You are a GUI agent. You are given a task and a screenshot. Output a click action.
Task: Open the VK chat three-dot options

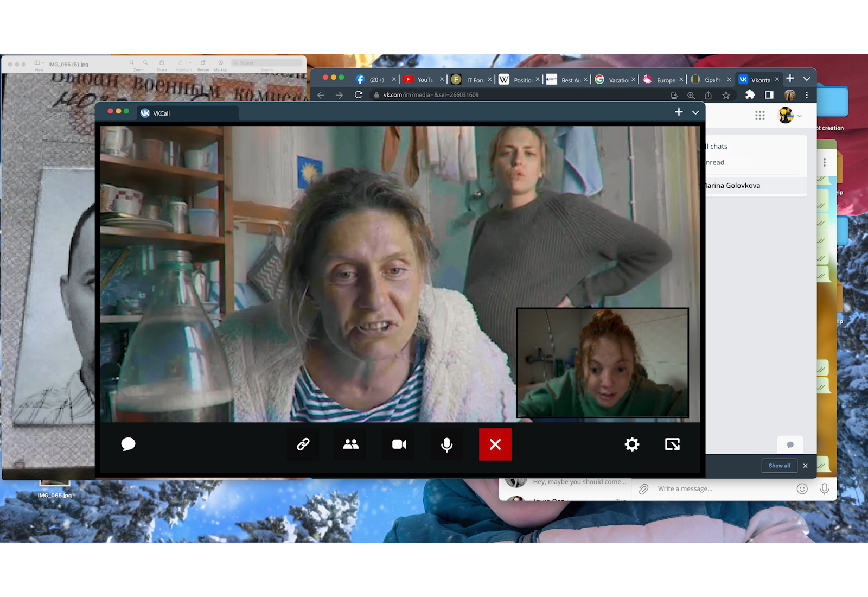click(825, 162)
